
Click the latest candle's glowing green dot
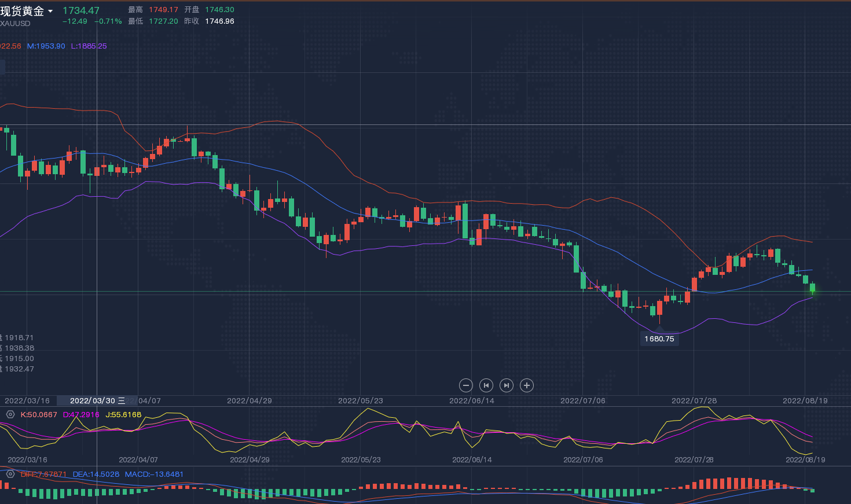(813, 291)
